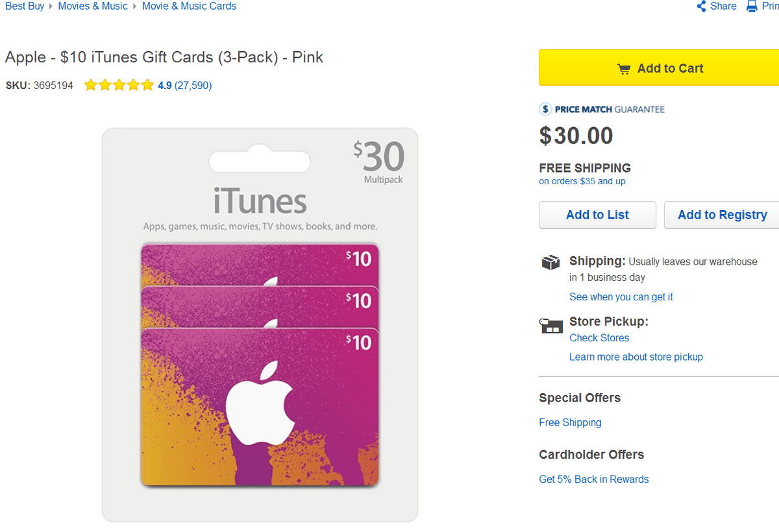Click the Share icon near the top right
Screen dimensions: 779x532
[x=701, y=6]
